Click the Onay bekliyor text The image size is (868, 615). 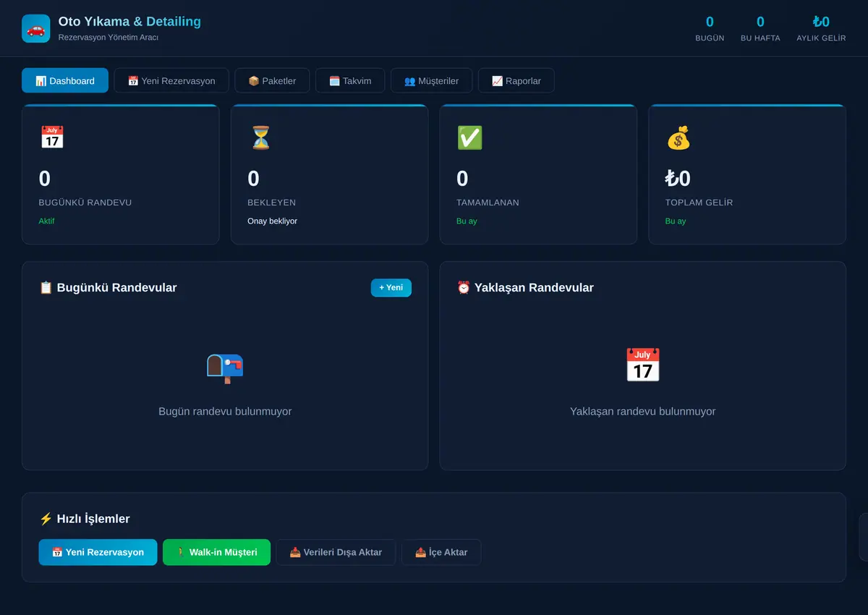point(272,221)
